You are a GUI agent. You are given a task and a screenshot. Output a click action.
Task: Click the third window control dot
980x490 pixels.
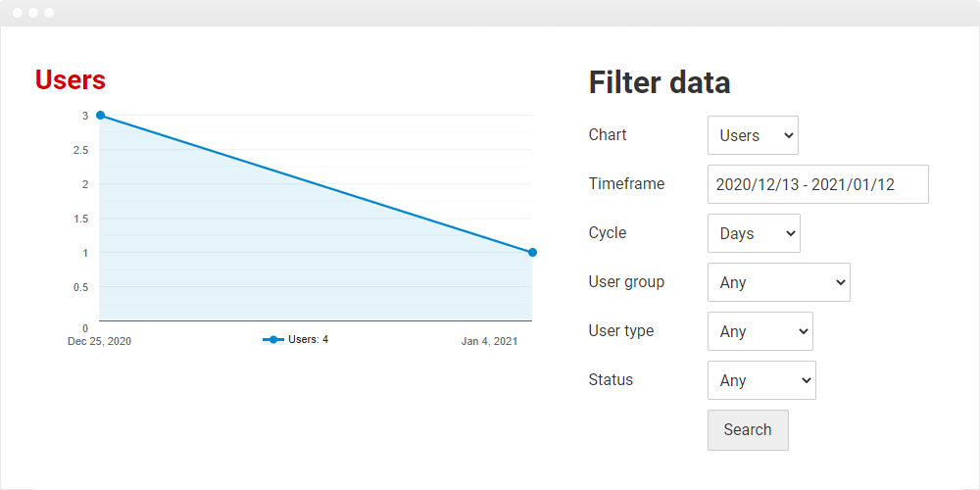pos(49,13)
